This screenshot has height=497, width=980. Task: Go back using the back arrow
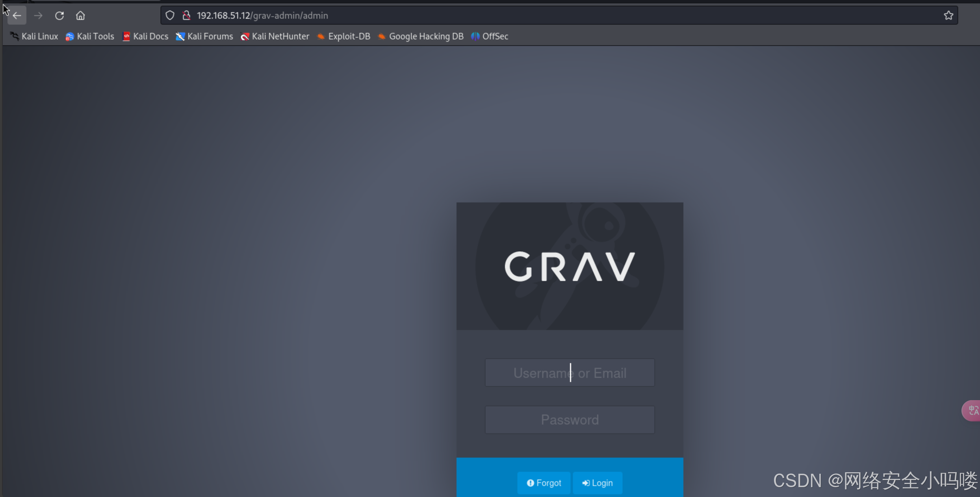(17, 16)
